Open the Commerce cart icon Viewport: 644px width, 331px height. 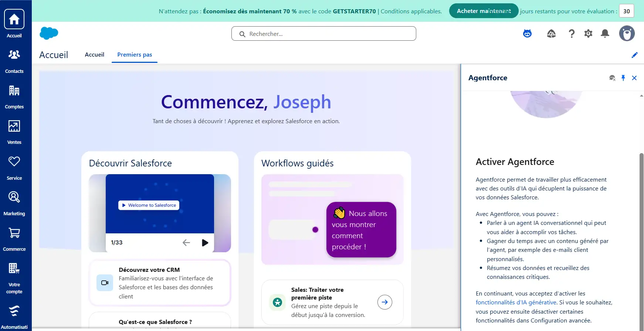[x=14, y=233]
